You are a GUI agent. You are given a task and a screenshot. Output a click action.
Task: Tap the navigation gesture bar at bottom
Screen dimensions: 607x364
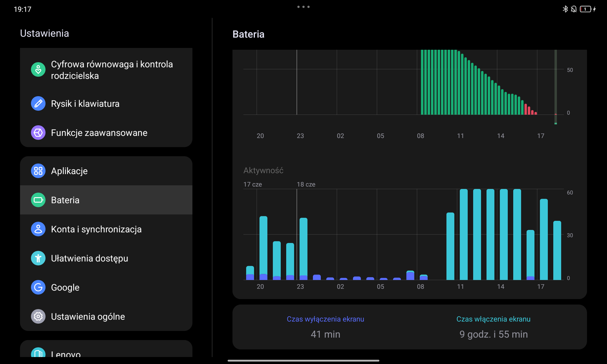pos(303,361)
